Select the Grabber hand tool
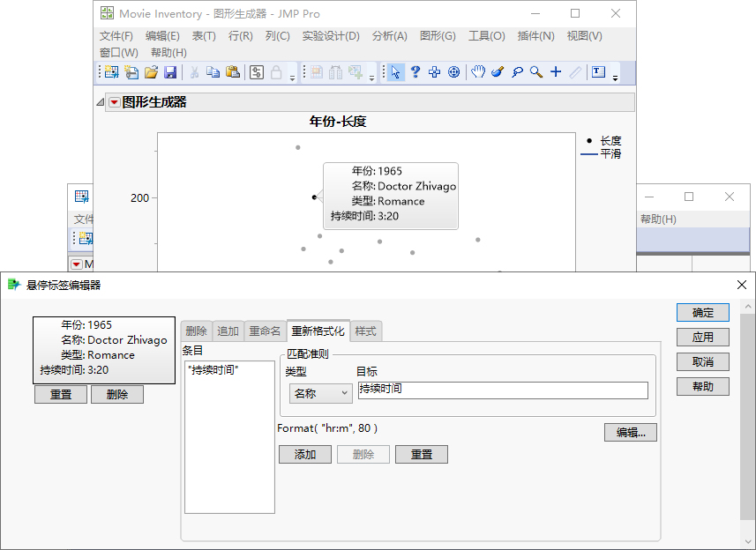The image size is (756, 550). coord(478,72)
